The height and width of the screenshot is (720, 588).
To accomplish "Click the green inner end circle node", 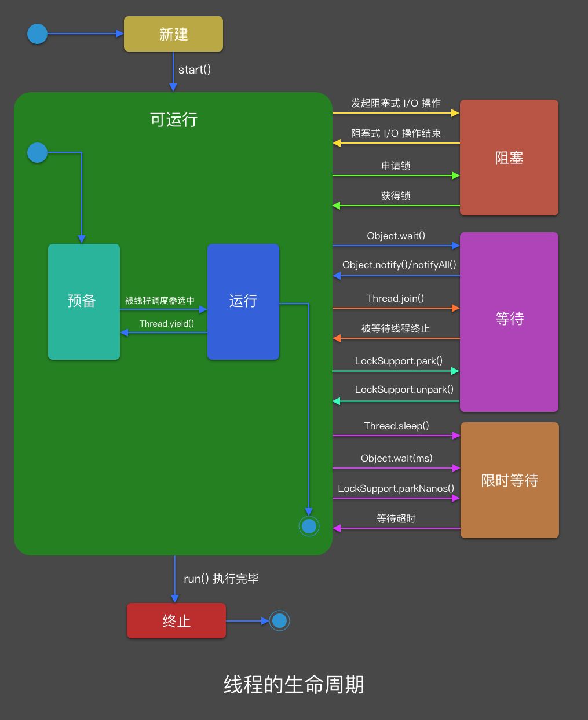I will click(309, 526).
